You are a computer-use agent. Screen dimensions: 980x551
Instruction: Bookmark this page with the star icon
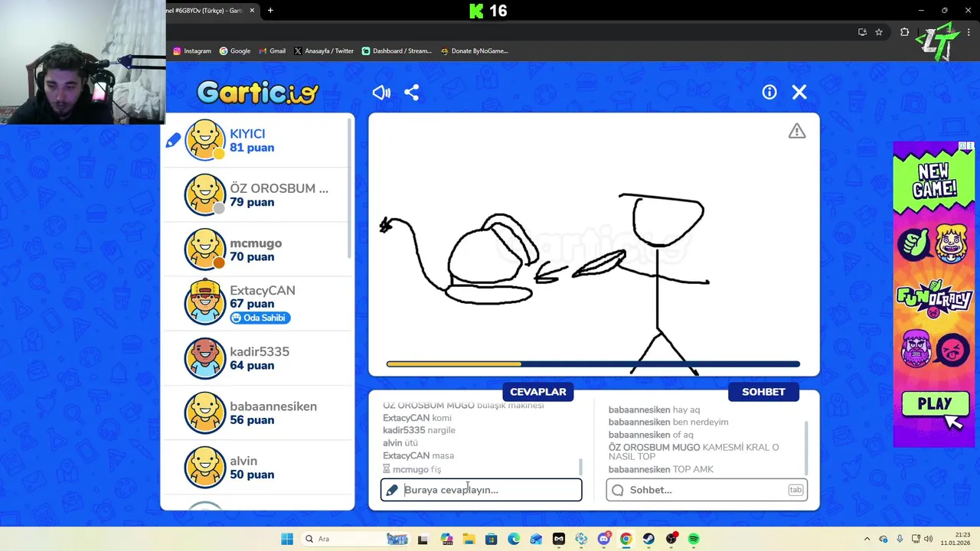[x=879, y=32]
